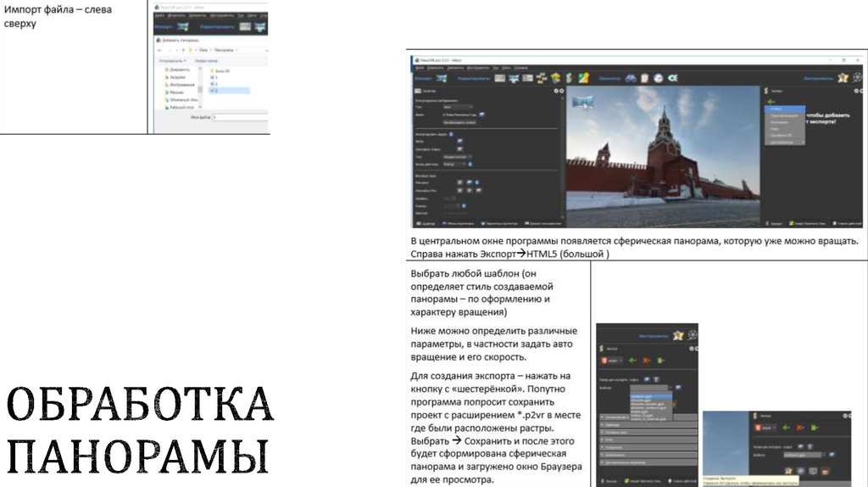
Task: Switch to the Экспорт tab below the template-list panel
Action: (x=609, y=481)
